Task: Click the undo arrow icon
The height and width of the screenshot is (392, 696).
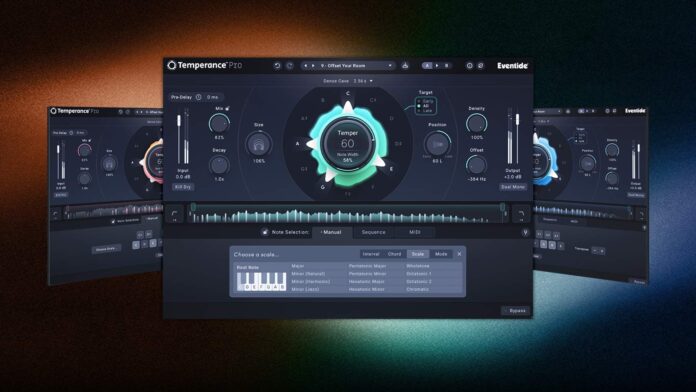Action: tap(277, 66)
